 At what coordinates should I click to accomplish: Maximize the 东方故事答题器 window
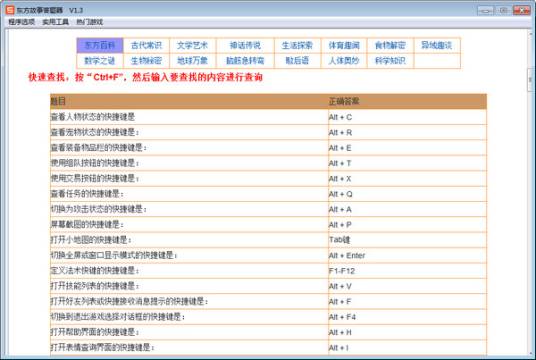point(504,11)
